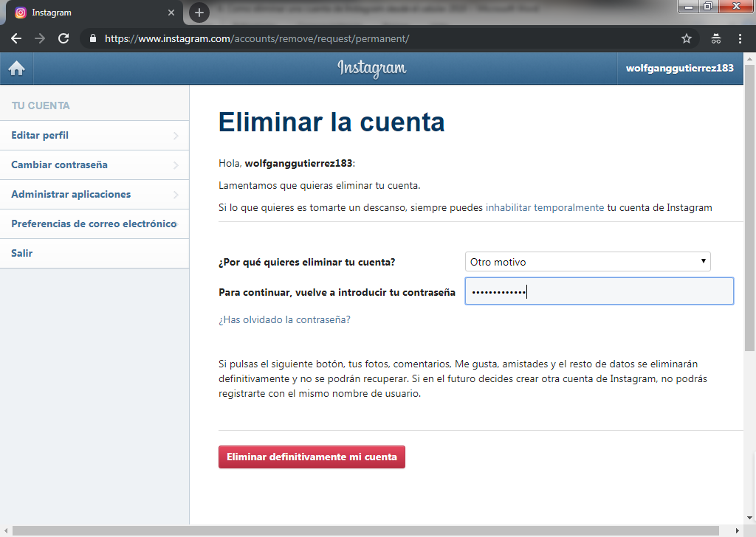
Task: Click the browser forward arrow
Action: tap(40, 38)
